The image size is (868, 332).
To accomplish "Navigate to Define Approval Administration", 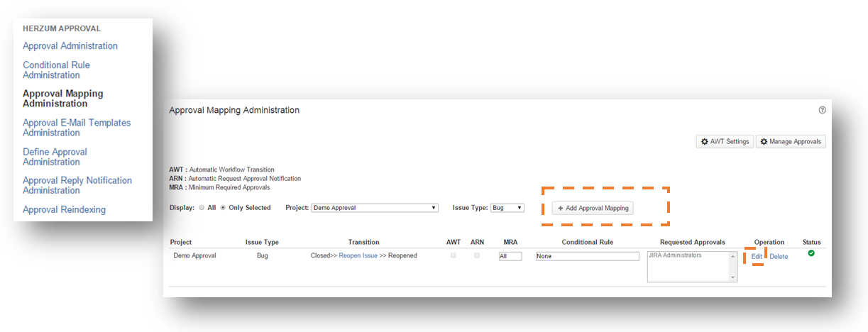I will point(55,157).
